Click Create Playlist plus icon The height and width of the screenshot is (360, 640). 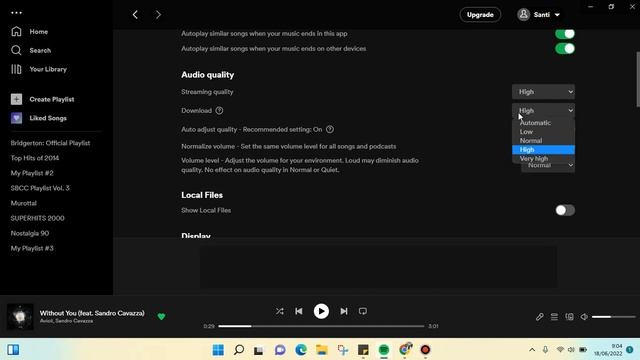[x=16, y=99]
